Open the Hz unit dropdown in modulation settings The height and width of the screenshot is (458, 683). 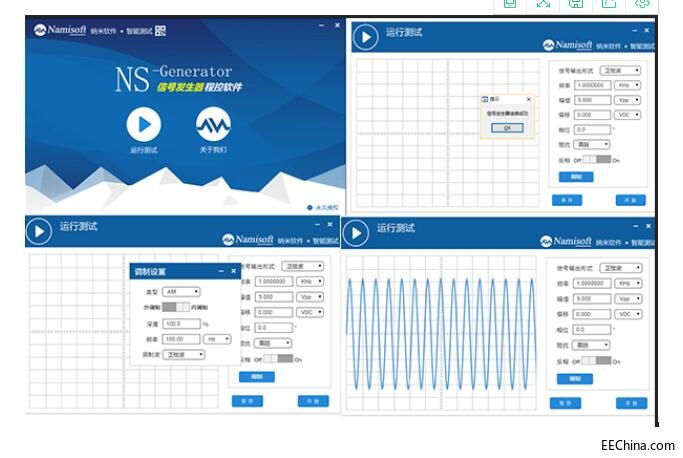coord(217,339)
